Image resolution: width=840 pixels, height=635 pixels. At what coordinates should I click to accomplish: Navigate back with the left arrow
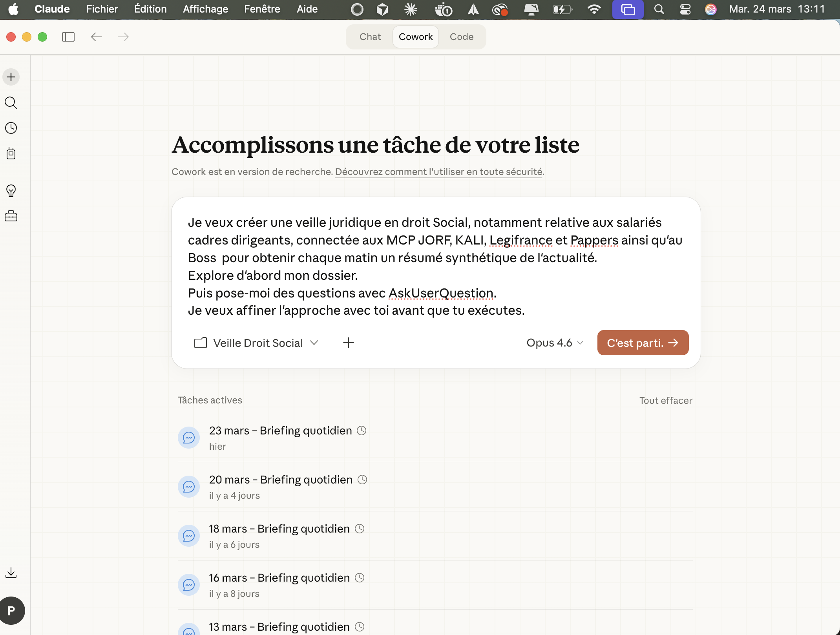click(x=96, y=36)
